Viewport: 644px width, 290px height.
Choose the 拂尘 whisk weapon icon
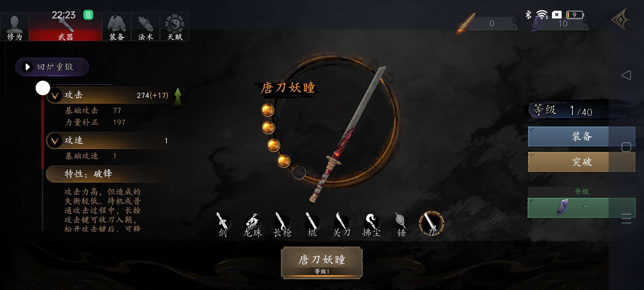tap(371, 225)
